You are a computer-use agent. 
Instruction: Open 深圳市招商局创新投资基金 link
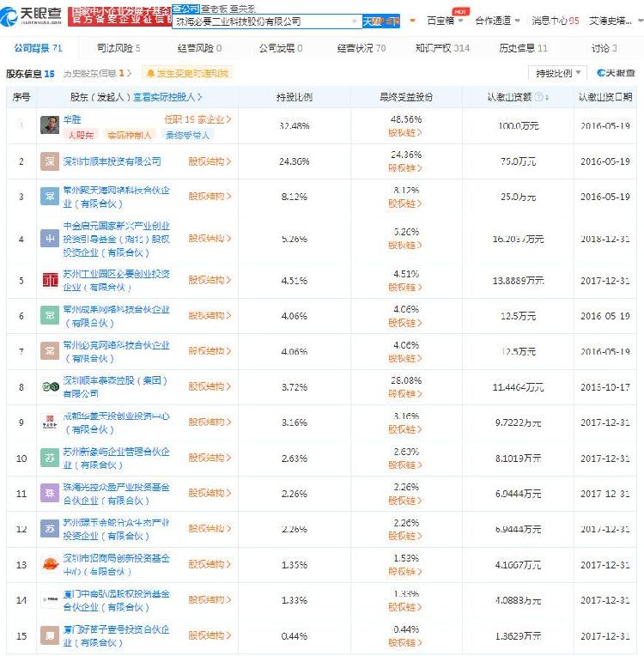point(116,564)
